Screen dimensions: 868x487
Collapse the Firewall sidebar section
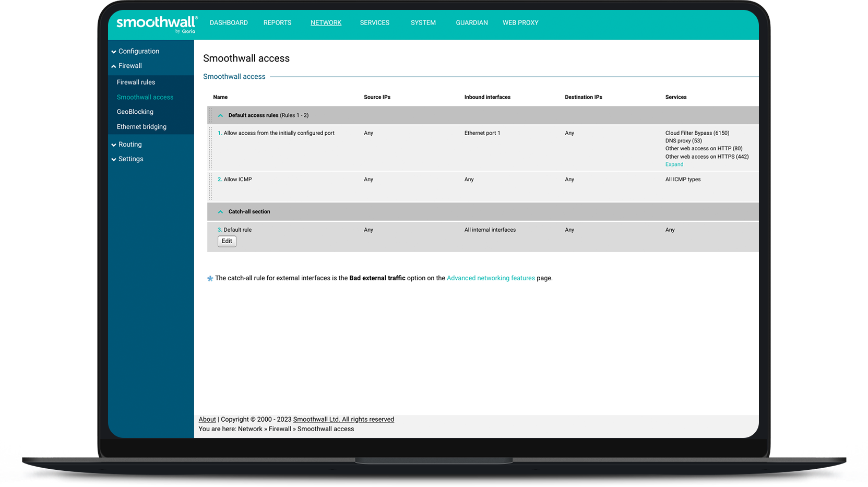pos(114,66)
